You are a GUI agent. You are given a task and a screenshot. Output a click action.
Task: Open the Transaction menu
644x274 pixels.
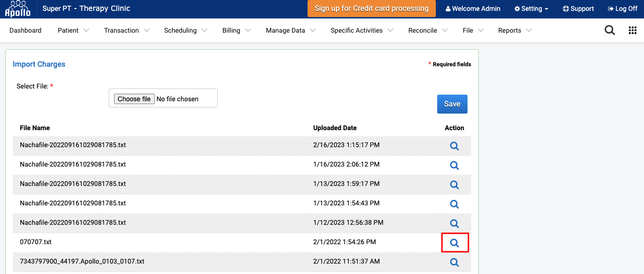[x=127, y=30]
